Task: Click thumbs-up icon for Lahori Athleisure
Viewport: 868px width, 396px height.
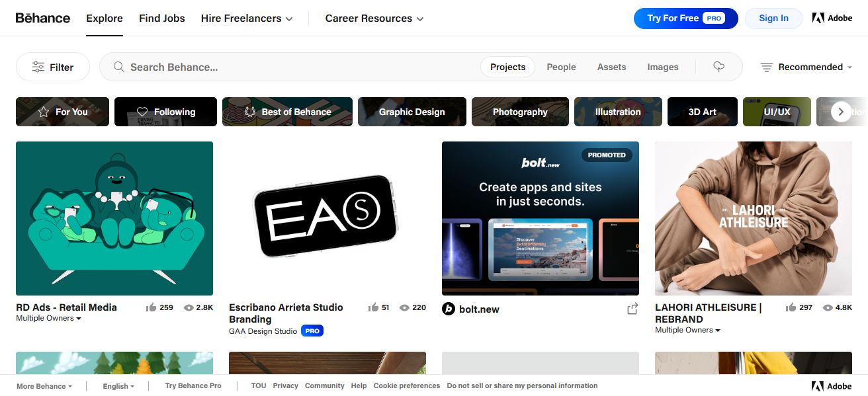Action: click(x=791, y=307)
